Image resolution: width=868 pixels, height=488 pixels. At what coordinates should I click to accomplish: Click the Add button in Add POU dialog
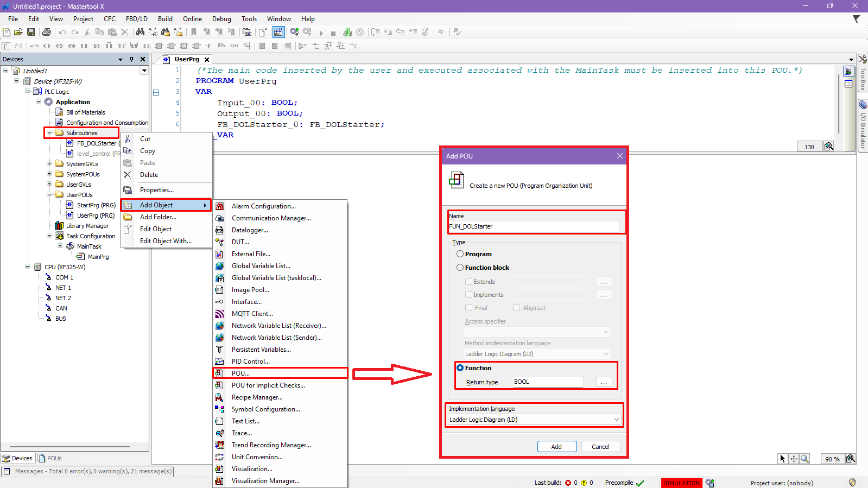coord(556,447)
